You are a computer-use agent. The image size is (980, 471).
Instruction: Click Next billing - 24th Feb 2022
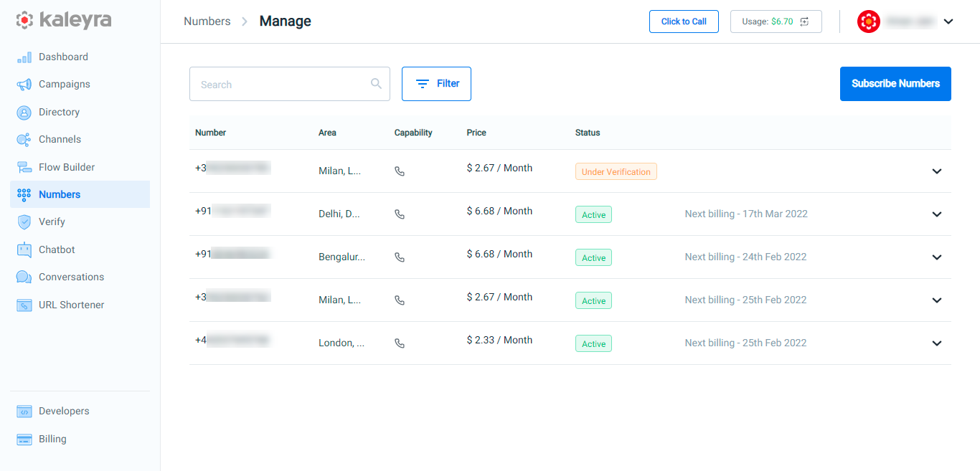coord(745,257)
